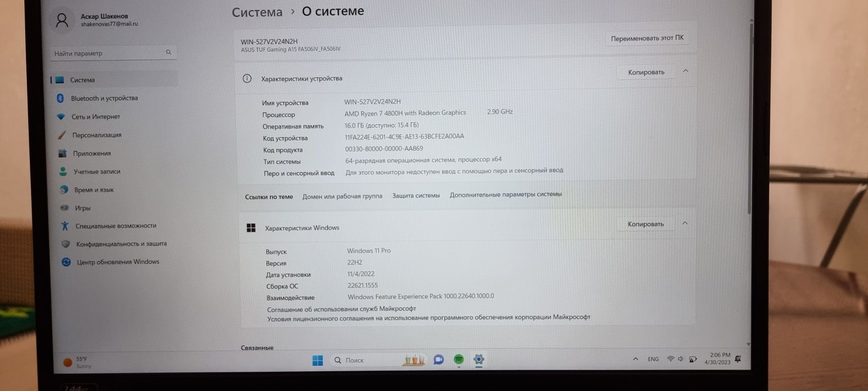Viewport: 868px width, 391px height.
Task: Open the notifications bell icon
Action: coord(738,358)
